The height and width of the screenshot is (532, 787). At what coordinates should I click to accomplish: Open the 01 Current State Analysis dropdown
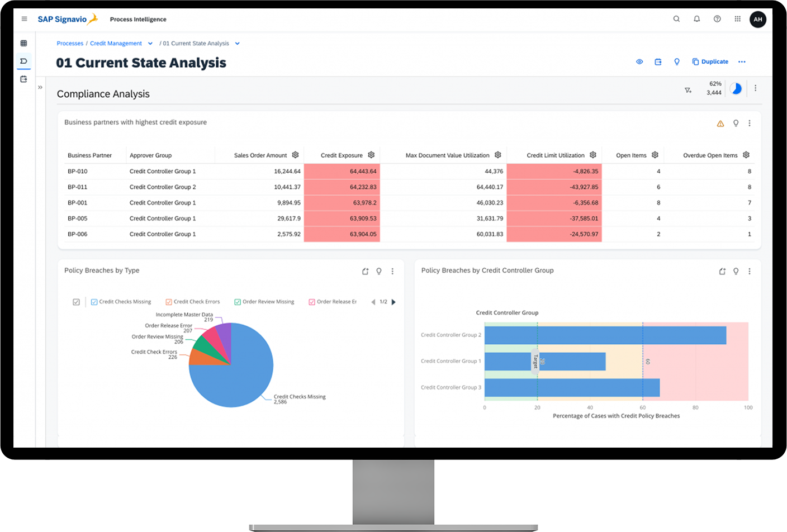(x=237, y=43)
